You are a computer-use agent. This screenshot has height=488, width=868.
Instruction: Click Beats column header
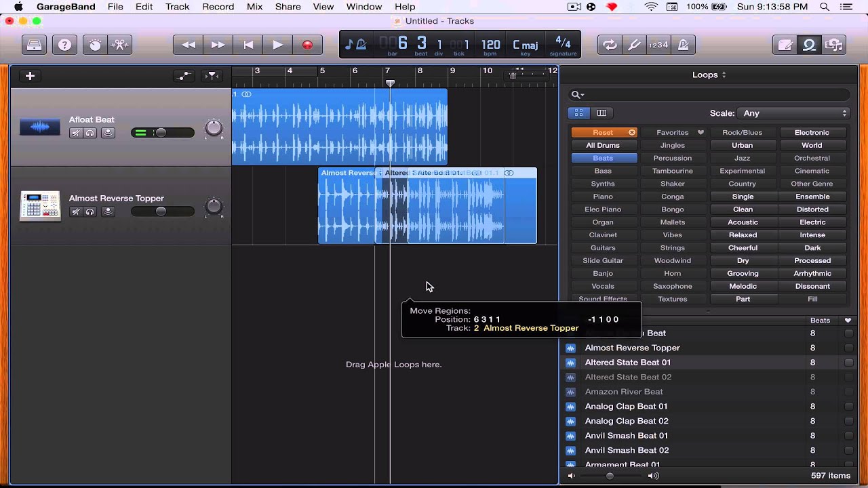tap(820, 320)
